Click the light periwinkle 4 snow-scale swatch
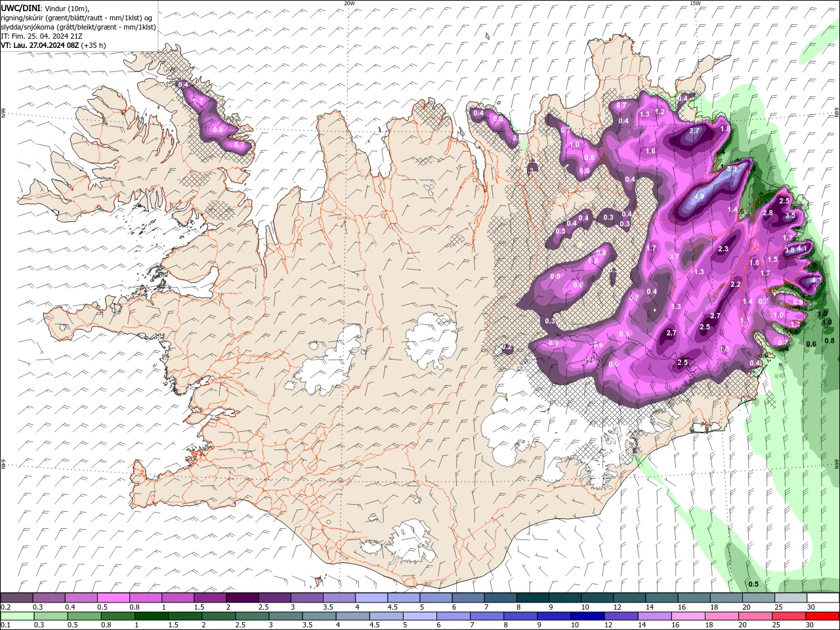840x630 pixels. click(371, 598)
